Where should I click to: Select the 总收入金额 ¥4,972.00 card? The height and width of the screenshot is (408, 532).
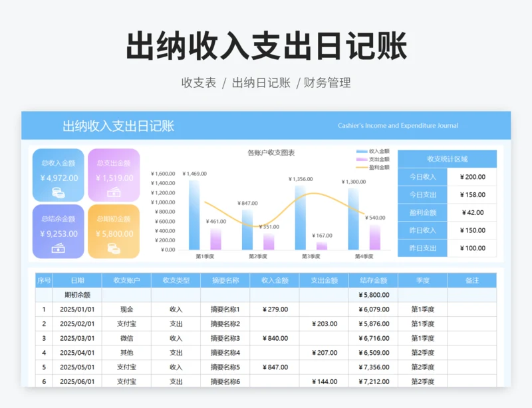coord(59,175)
